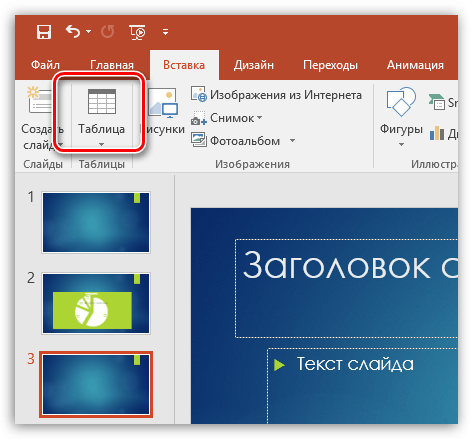
Task: Expand the Снимок dropdown
Action: tap(260, 118)
